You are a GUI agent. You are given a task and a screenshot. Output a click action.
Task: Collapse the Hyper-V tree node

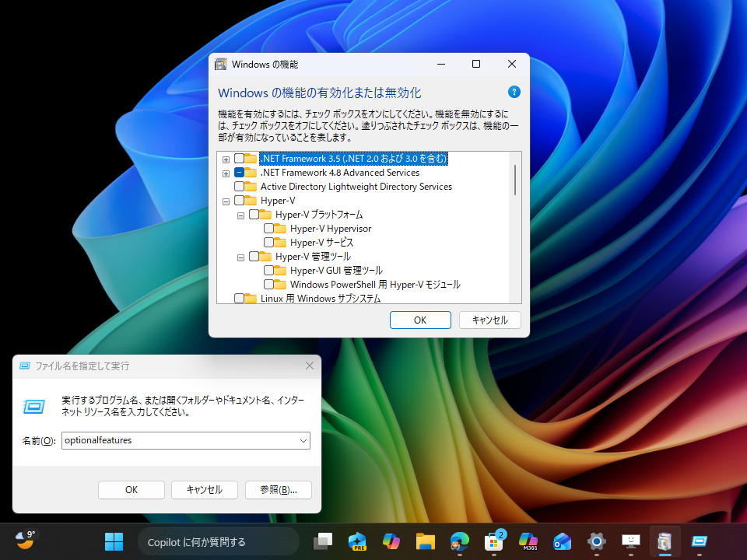coord(225,200)
